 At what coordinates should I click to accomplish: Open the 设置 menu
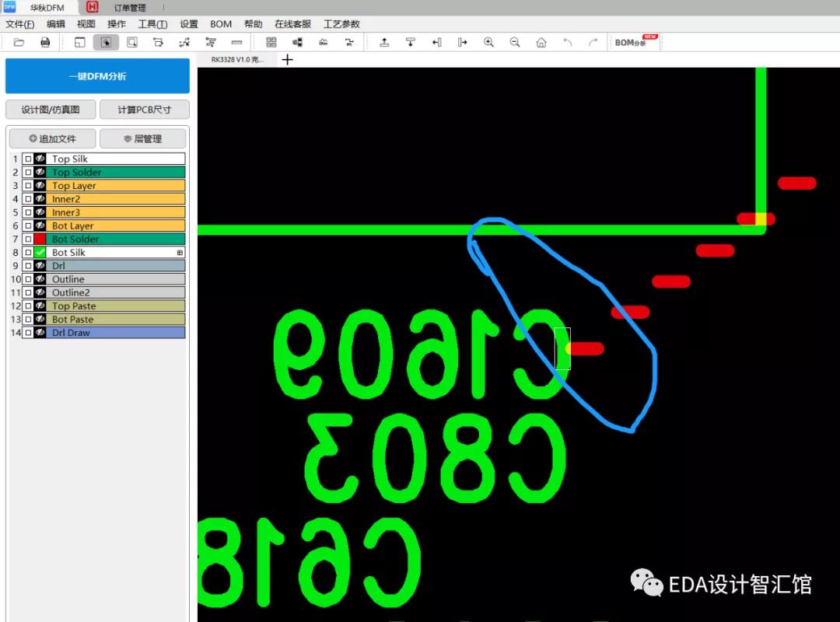(x=188, y=24)
